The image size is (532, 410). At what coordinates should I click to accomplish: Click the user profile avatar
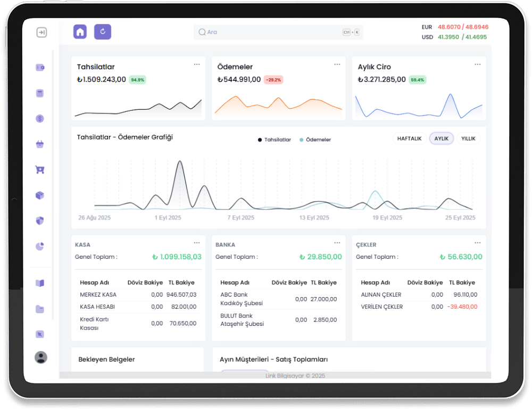coord(41,357)
